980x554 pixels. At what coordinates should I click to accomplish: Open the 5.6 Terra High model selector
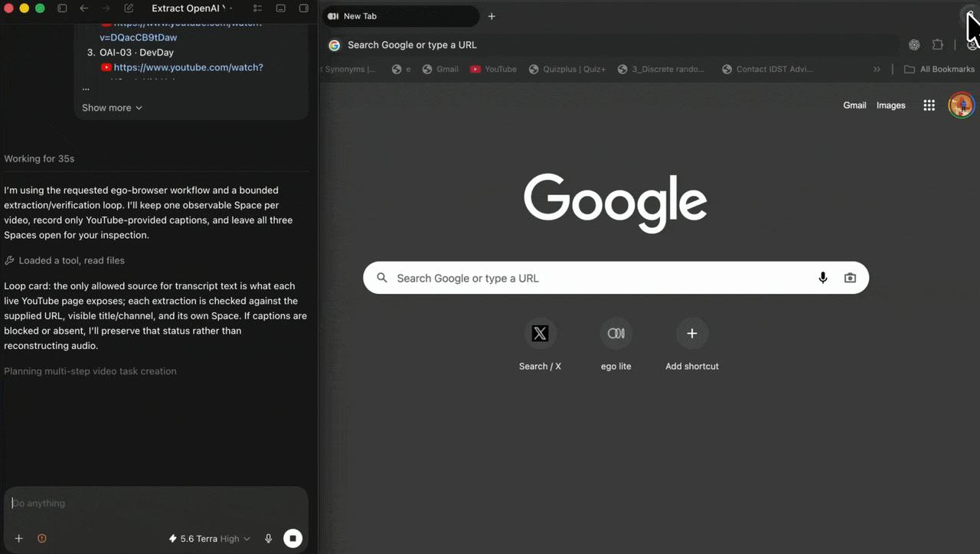click(209, 539)
